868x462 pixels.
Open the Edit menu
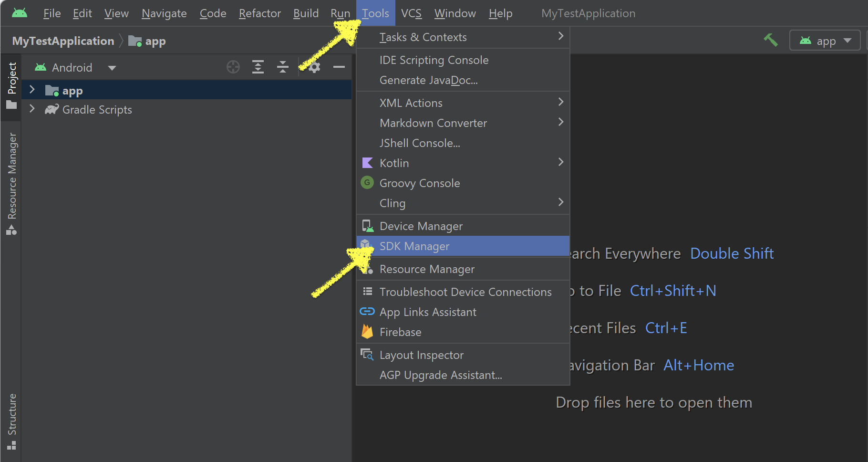click(83, 13)
